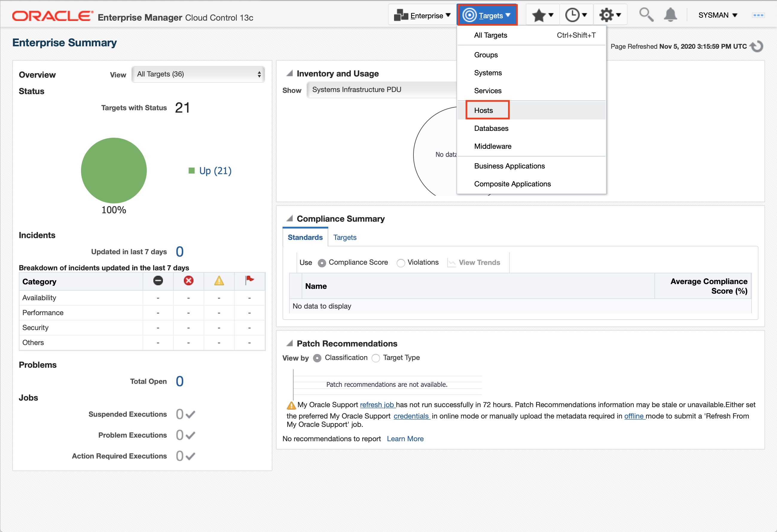Click the green Up legend swatch
The height and width of the screenshot is (532, 777).
pos(192,171)
